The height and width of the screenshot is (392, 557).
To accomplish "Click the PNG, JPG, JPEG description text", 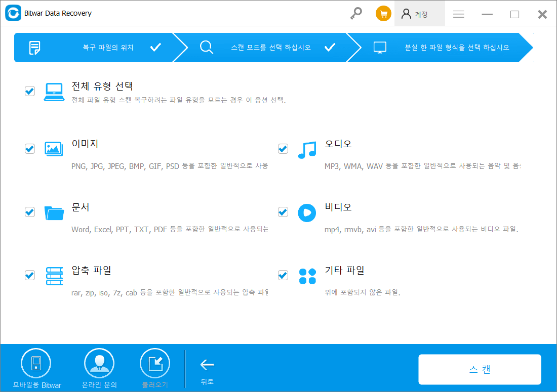I will pyautogui.click(x=170, y=166).
